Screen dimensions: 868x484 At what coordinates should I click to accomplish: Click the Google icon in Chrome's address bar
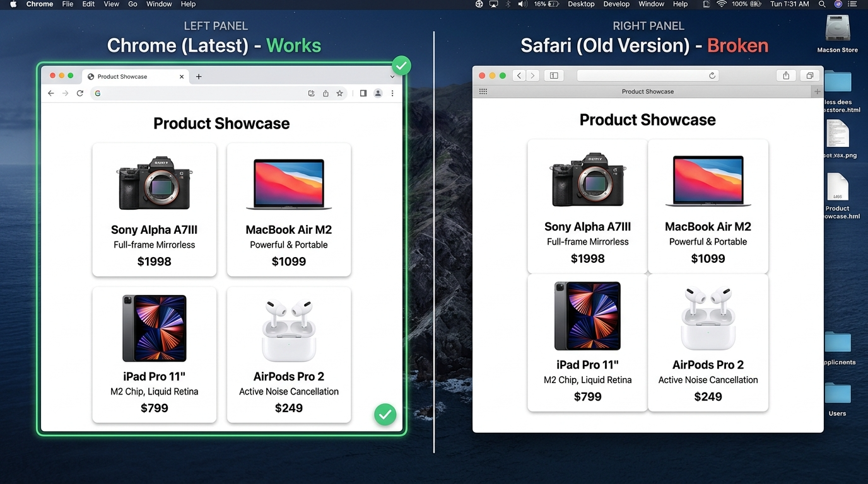[x=98, y=93]
